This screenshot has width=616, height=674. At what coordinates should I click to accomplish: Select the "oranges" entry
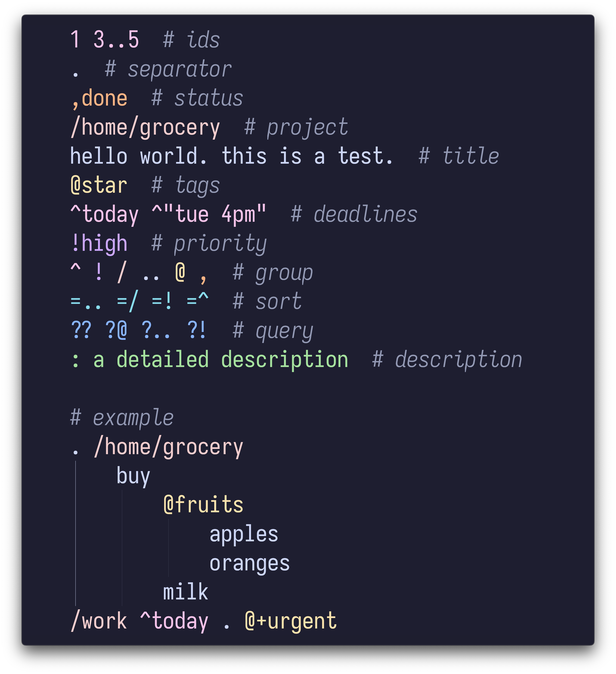tap(249, 564)
